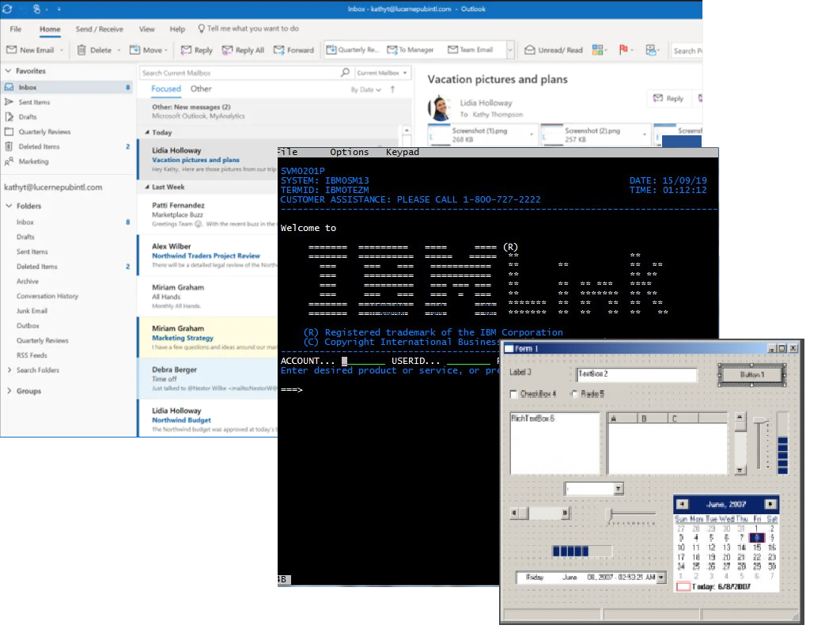Click Reply in the Outlook ribbon
The image size is (825, 644).
pos(197,50)
